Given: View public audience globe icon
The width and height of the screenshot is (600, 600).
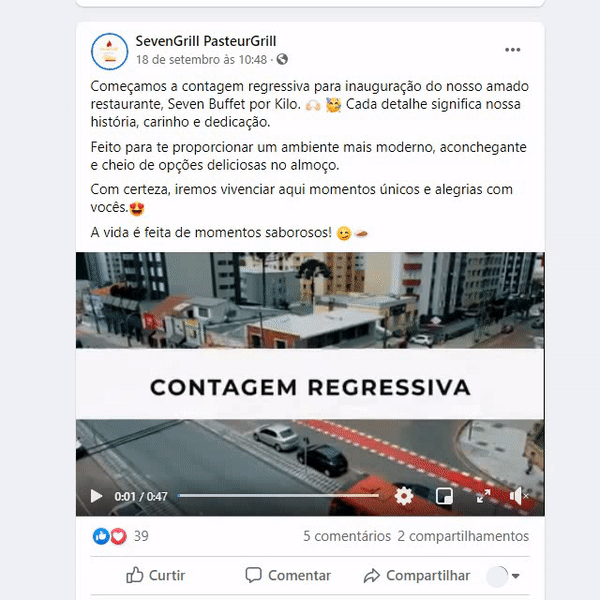Looking at the screenshot, I should pos(282,59).
